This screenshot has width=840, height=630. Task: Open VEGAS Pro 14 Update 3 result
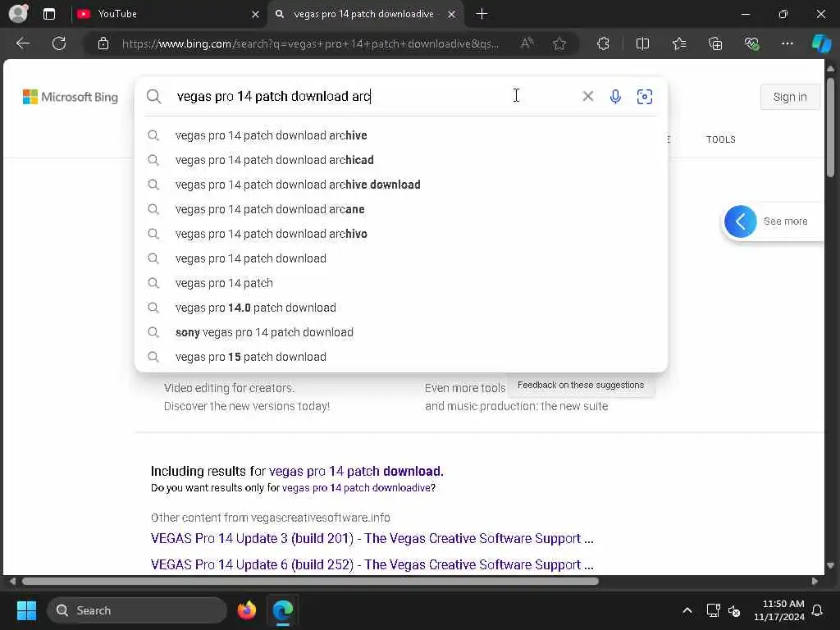tap(372, 538)
